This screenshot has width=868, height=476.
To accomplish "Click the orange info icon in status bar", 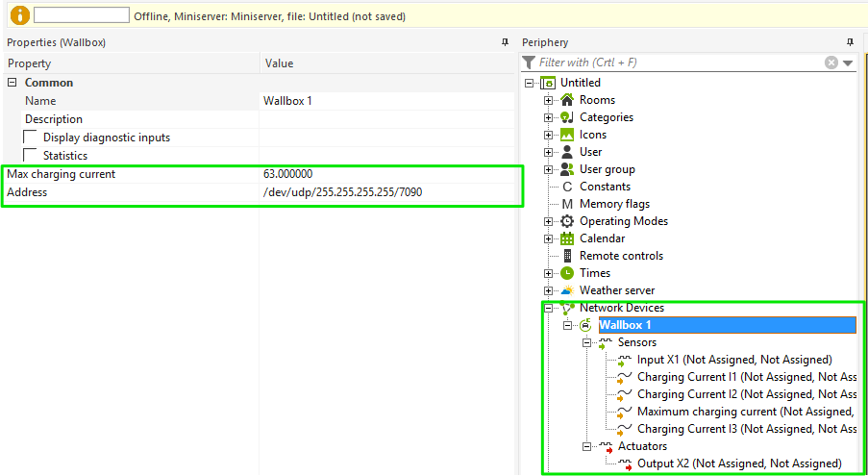I will pyautogui.click(x=19, y=16).
